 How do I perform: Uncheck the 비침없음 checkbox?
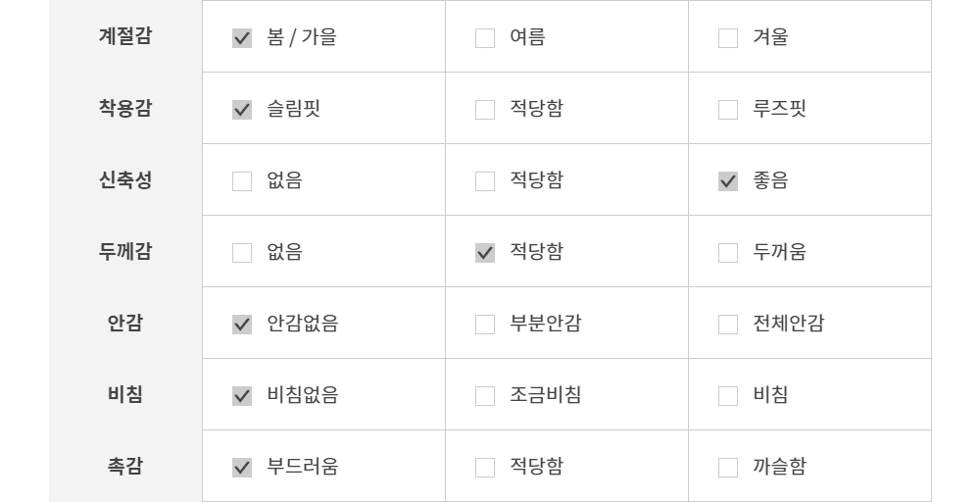tap(242, 396)
